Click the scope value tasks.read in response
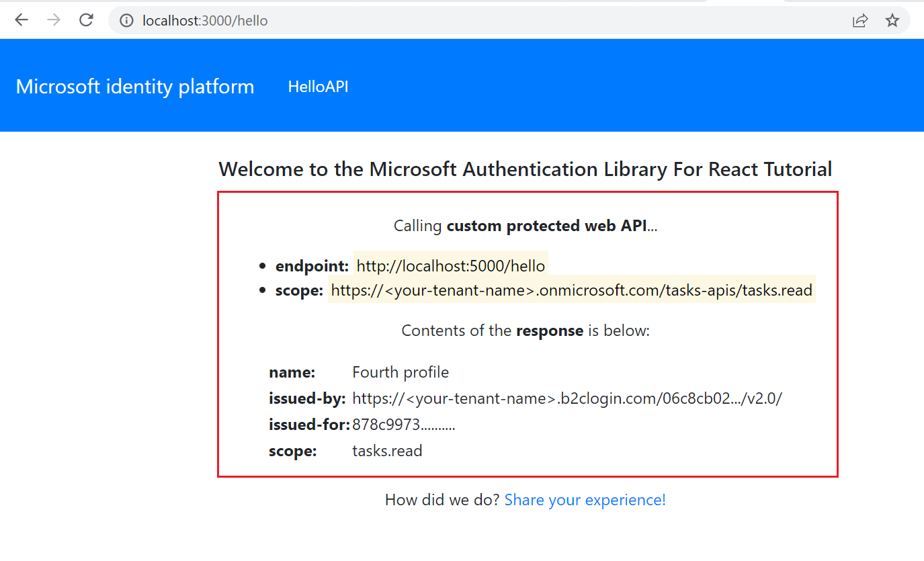This screenshot has width=924, height=561. coord(388,451)
